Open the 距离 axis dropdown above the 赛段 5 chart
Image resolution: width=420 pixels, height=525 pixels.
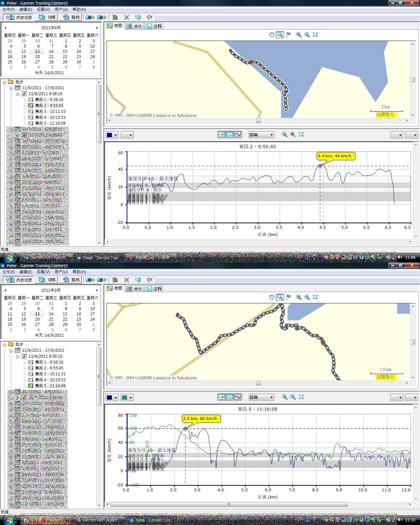[261, 397]
